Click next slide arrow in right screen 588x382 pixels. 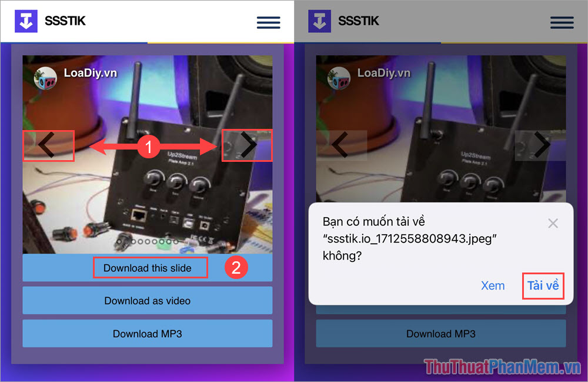(540, 145)
